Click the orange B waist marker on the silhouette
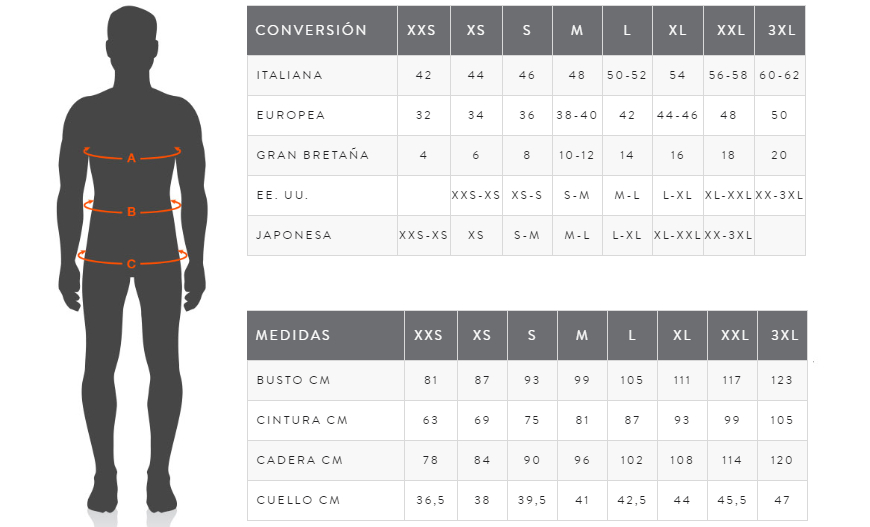The width and height of the screenshot is (870, 527). [131, 211]
